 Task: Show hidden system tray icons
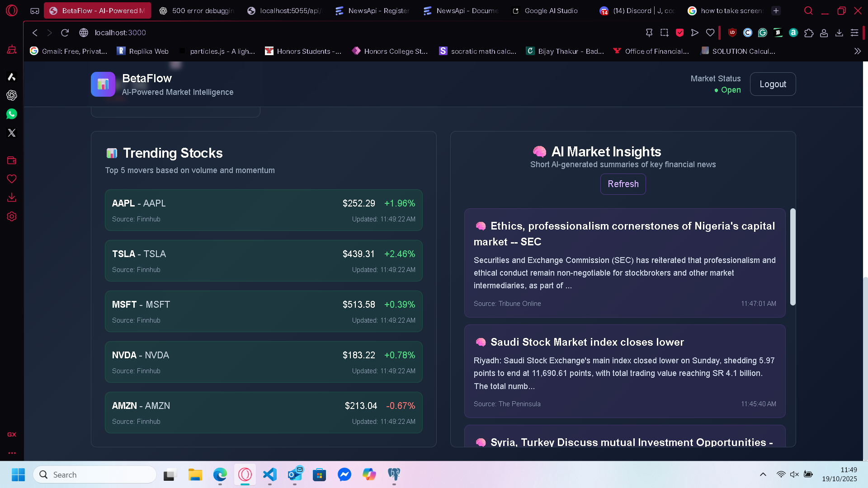pos(763,474)
